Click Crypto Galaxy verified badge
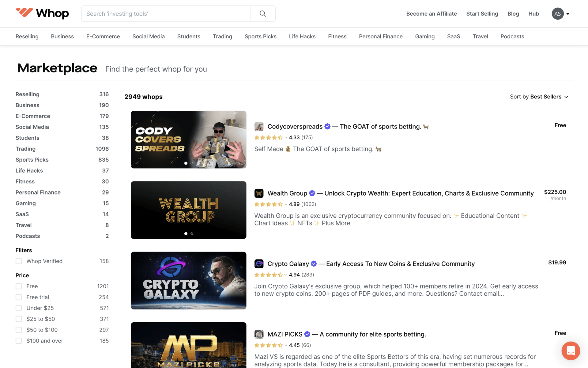Viewport: 588px width, 368px height. [x=314, y=264]
